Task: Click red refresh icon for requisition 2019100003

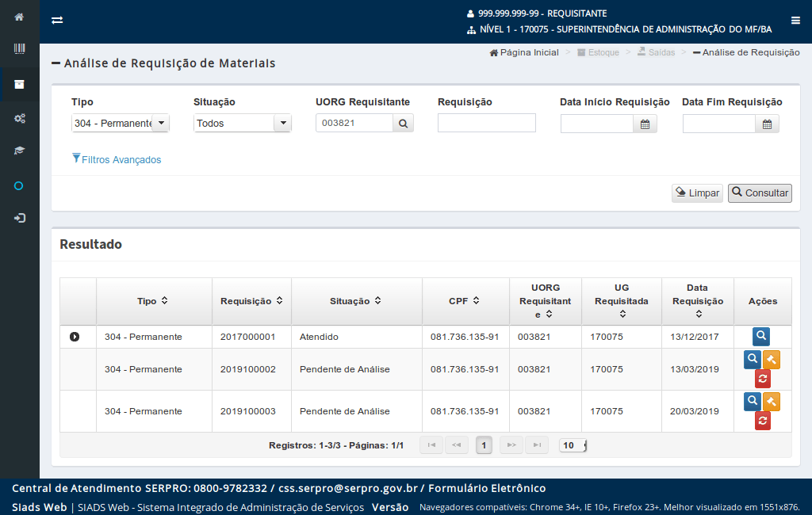Action: coord(762,421)
